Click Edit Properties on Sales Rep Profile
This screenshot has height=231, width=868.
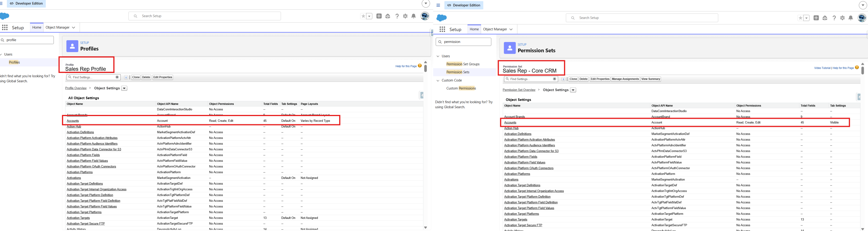click(163, 77)
